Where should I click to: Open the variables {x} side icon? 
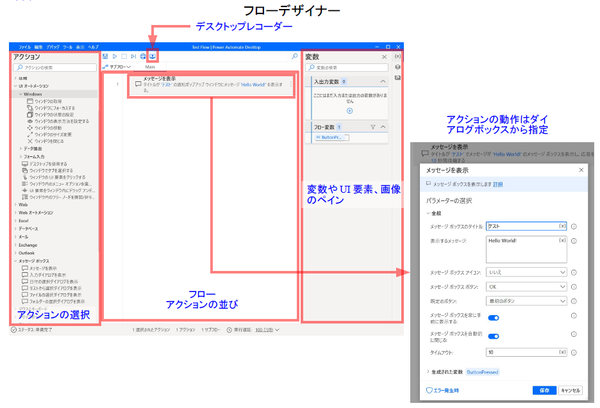(398, 56)
